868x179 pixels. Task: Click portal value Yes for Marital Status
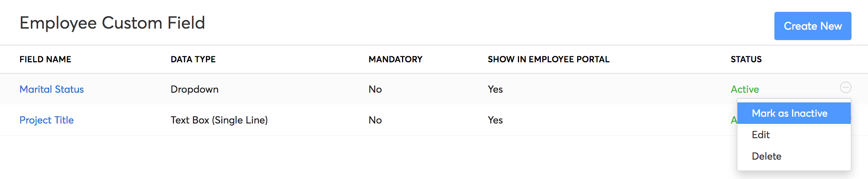(495, 89)
